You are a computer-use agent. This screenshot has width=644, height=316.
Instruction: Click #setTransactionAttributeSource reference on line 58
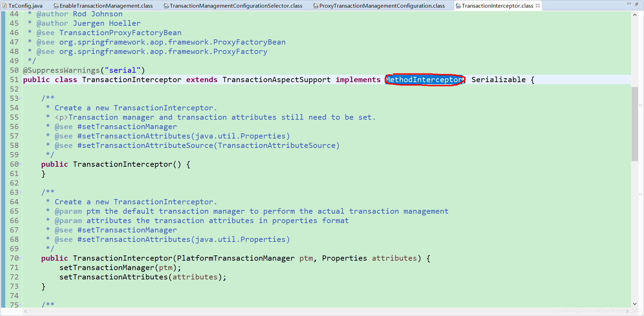[x=208, y=145]
